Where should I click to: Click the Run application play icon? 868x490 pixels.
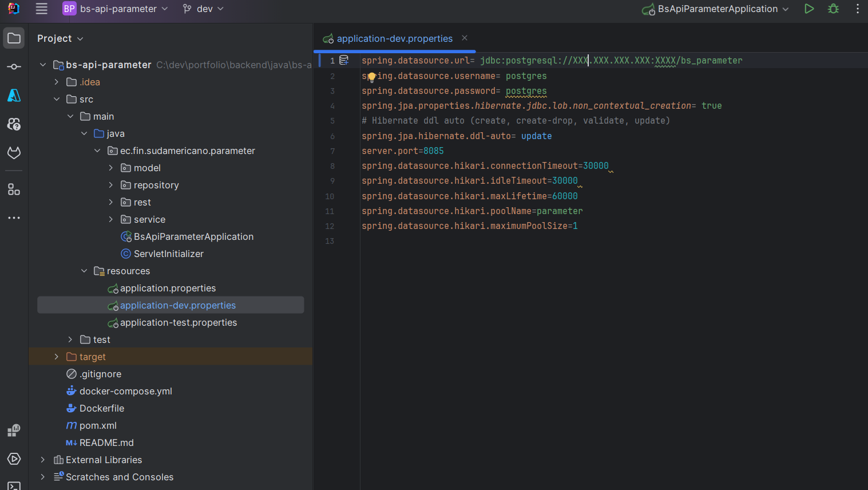tap(809, 9)
